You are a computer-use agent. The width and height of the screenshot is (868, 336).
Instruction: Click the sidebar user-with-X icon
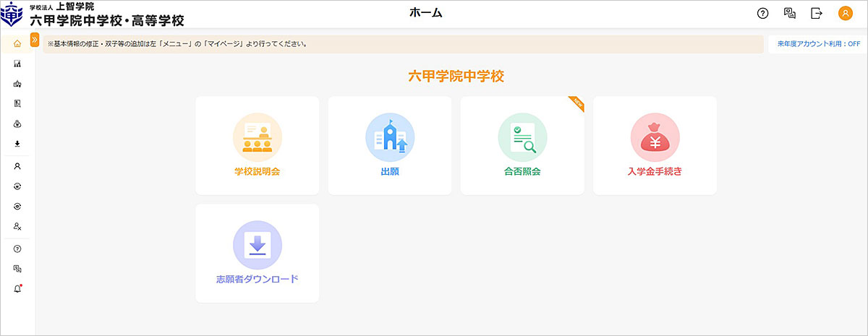point(17,226)
